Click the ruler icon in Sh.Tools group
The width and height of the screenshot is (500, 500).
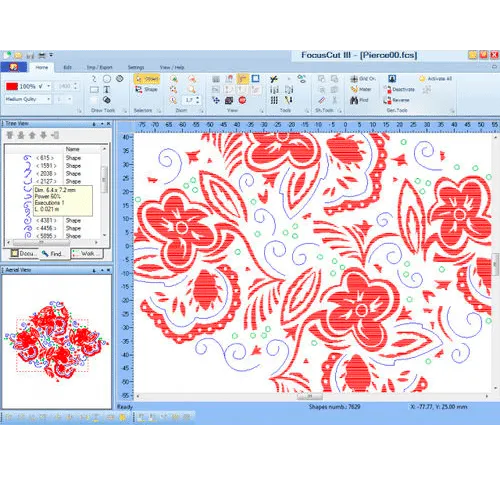pos(322,100)
